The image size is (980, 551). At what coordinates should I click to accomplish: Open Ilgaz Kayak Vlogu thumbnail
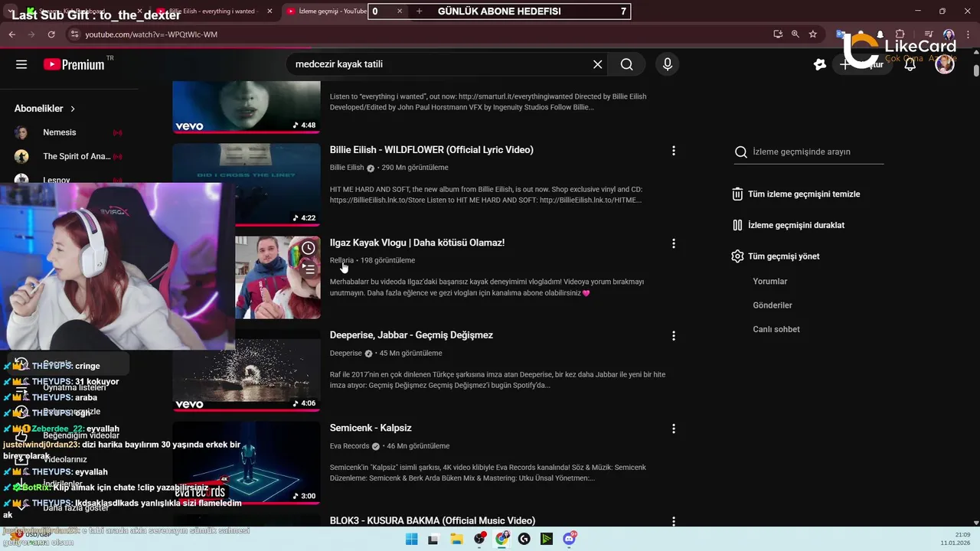(278, 277)
